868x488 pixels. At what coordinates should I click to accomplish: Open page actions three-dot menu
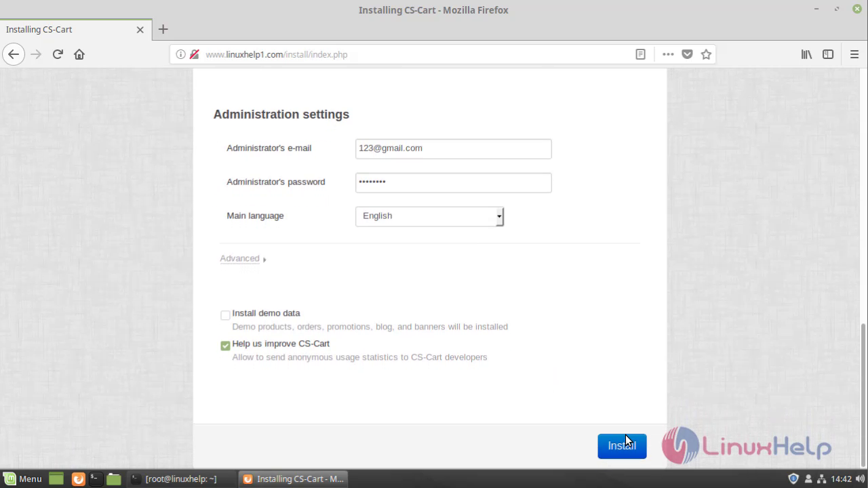(668, 54)
